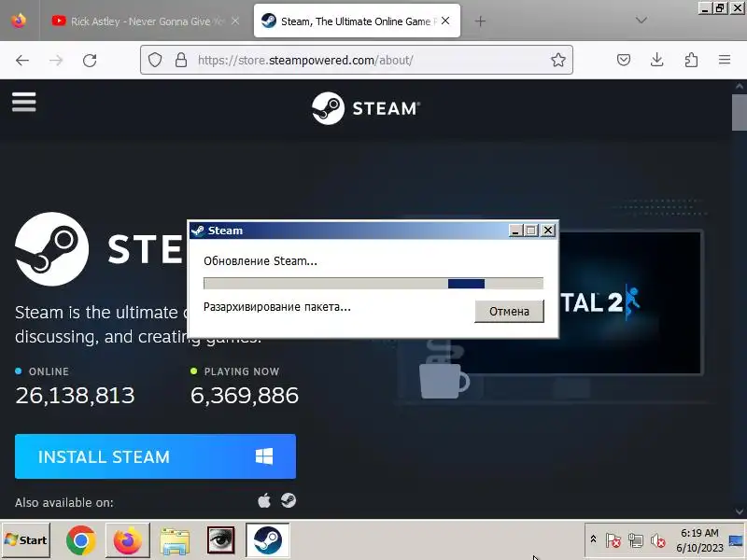Reload the current page
Image resolution: width=747 pixels, height=560 pixels.
(90, 60)
